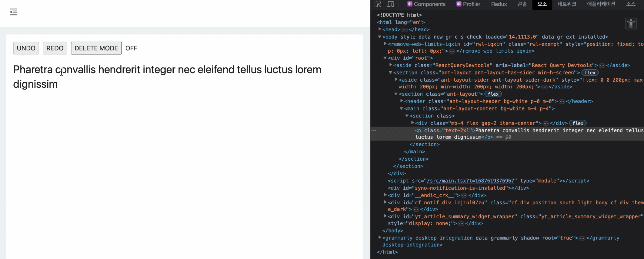Collapse the div id root node
The image size is (644, 259).
pos(385,58)
